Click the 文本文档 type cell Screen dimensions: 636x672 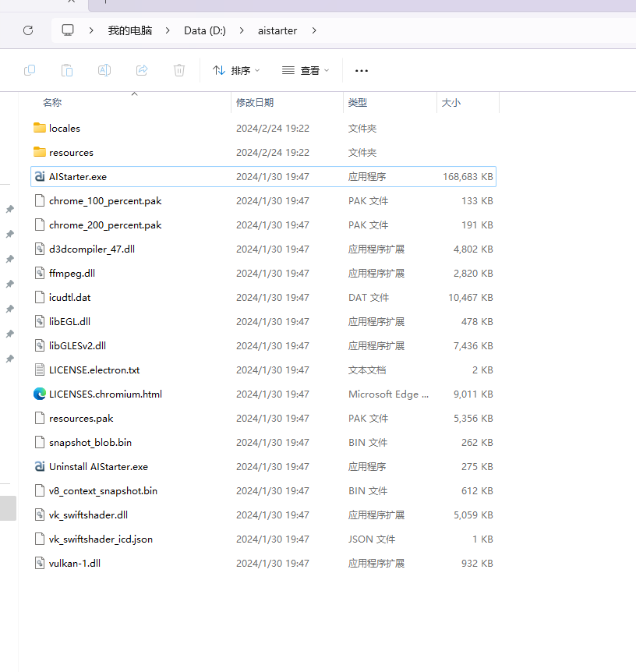(x=367, y=370)
